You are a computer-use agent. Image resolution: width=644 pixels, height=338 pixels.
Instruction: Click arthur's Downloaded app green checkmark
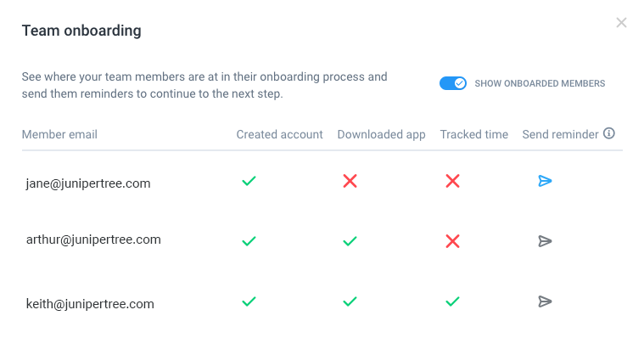click(x=350, y=241)
